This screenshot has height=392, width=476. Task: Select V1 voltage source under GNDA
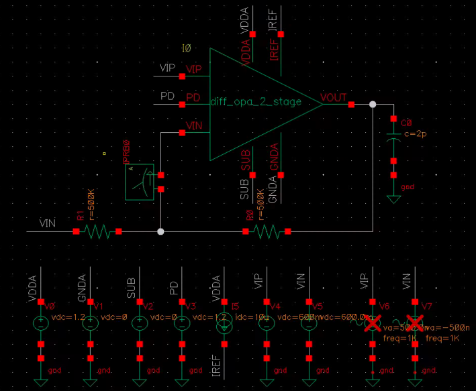coord(90,323)
